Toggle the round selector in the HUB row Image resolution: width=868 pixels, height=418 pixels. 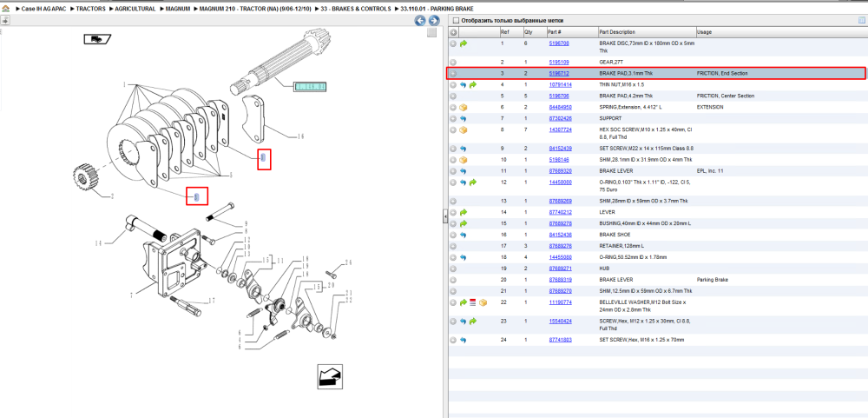point(453,269)
